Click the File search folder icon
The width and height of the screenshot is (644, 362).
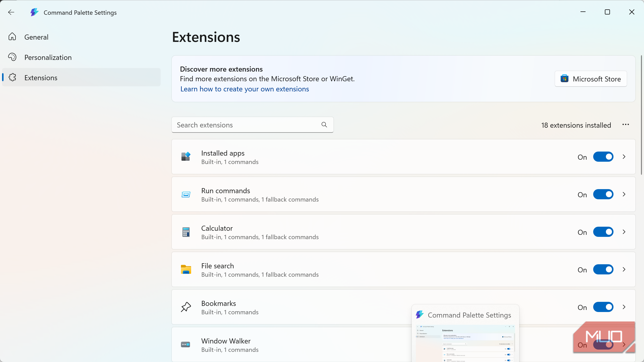(x=186, y=270)
